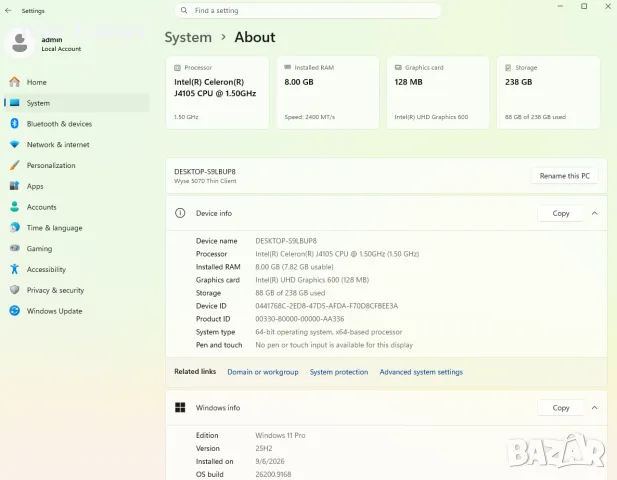Viewport: 617px width, 480px height.
Task: Click the Personalization brush icon
Action: [15, 165]
